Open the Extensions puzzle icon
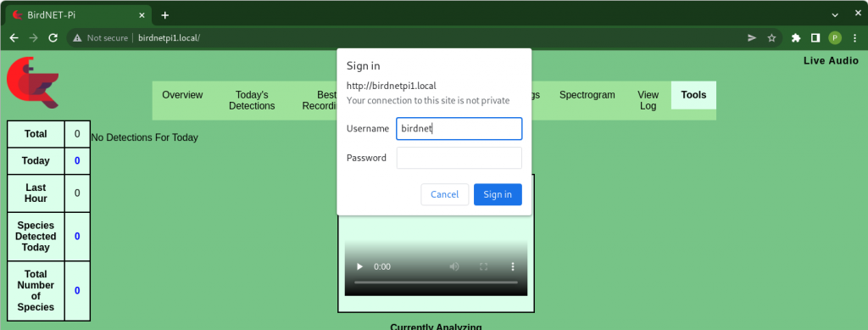 pyautogui.click(x=796, y=37)
